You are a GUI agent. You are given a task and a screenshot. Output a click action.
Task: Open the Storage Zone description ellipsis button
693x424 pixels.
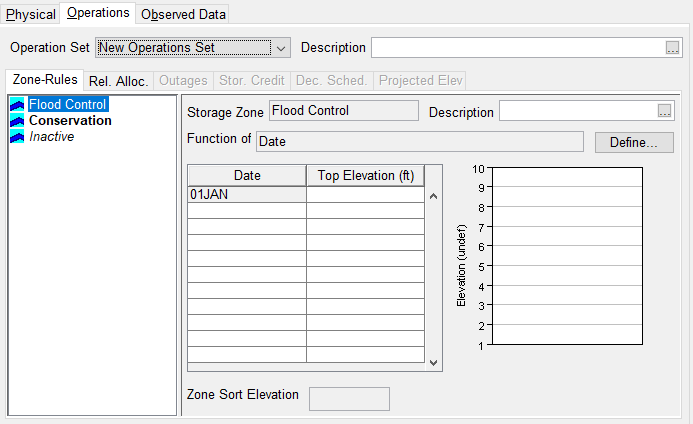(x=664, y=112)
